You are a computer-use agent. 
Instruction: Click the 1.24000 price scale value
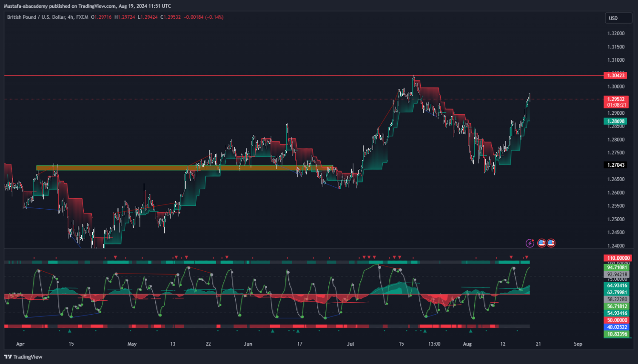click(x=616, y=246)
